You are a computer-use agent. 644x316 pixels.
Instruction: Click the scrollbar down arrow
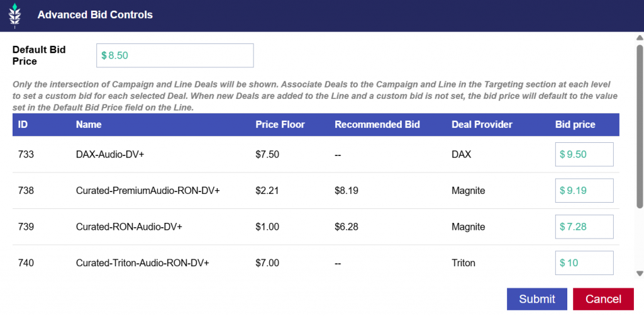pos(640,273)
